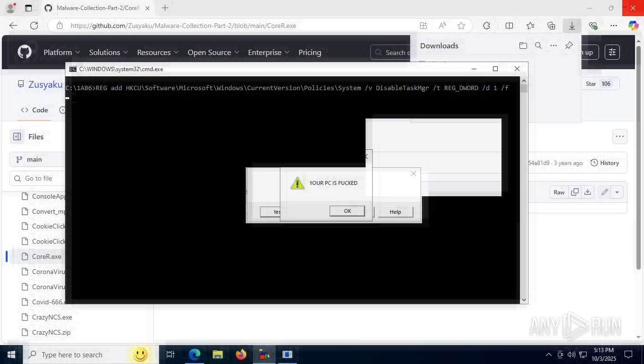
Task: Star the repository
Action: point(599,84)
